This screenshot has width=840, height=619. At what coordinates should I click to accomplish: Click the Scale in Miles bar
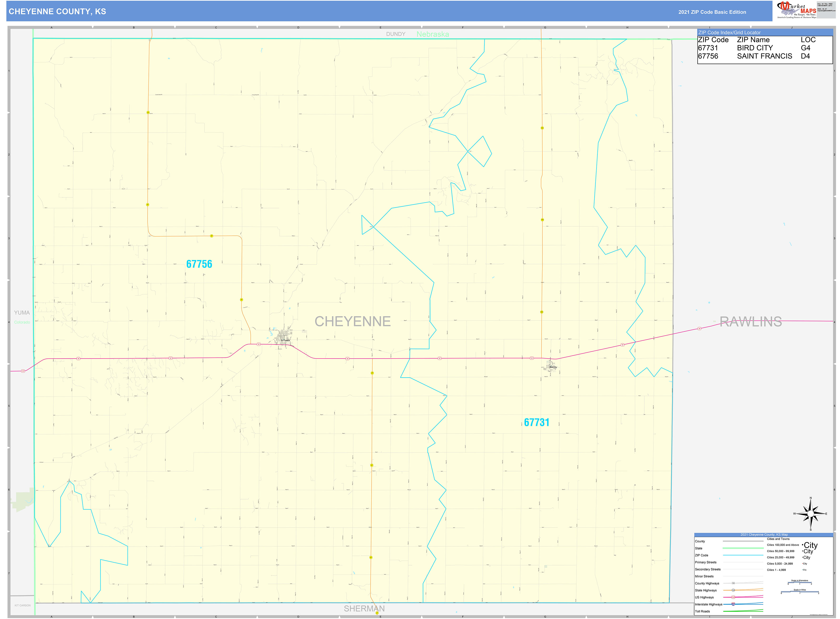click(800, 592)
